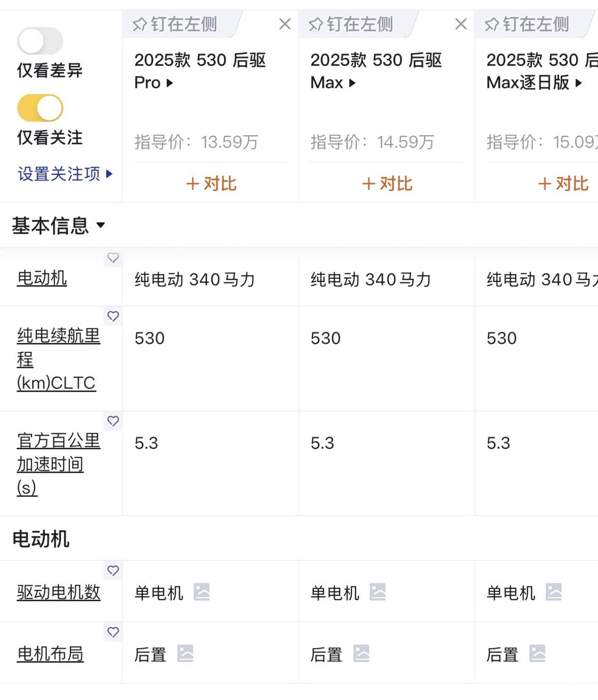Enable the 仅看差异 switch
The width and height of the screenshot is (598, 700).
(x=40, y=41)
